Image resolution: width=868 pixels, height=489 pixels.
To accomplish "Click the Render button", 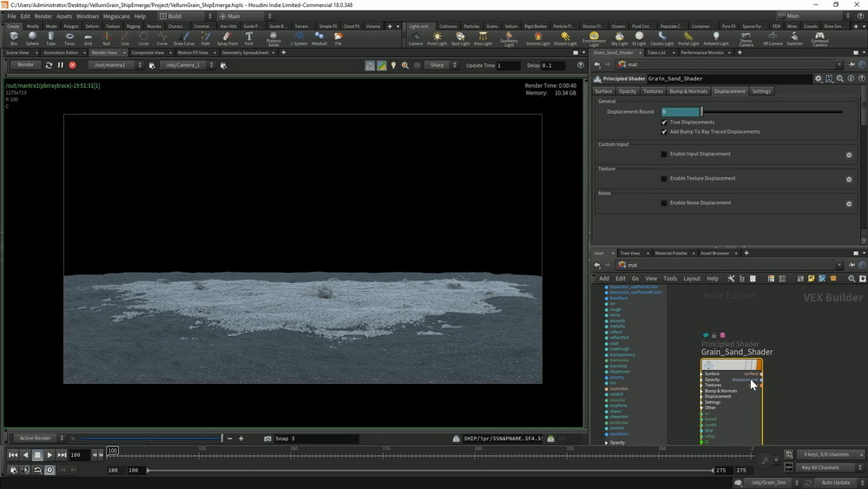I will point(25,65).
